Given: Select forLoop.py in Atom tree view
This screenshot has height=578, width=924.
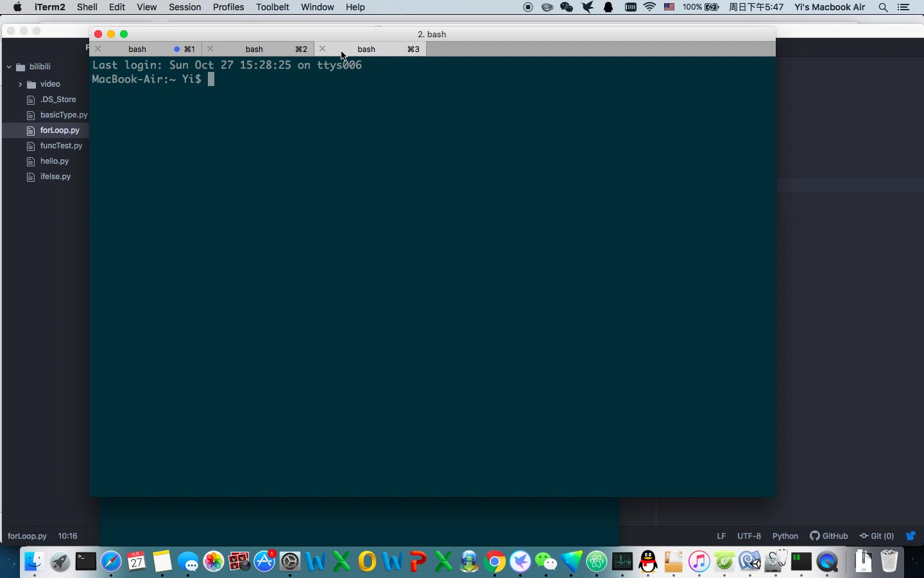Looking at the screenshot, I should coord(59,130).
